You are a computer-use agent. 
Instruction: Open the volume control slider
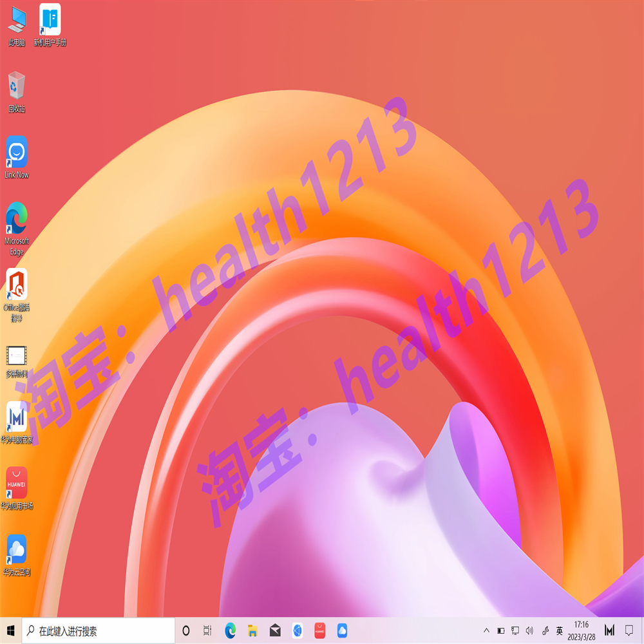(529, 632)
